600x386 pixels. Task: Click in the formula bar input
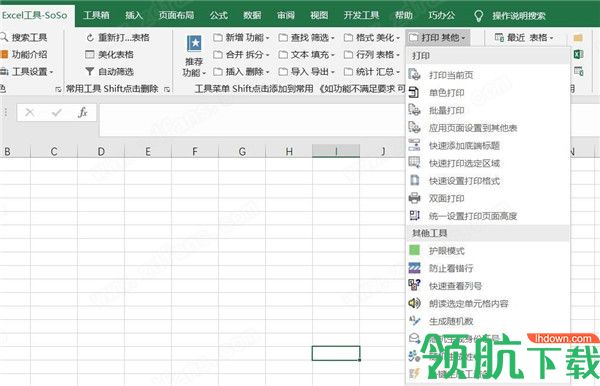click(x=253, y=119)
